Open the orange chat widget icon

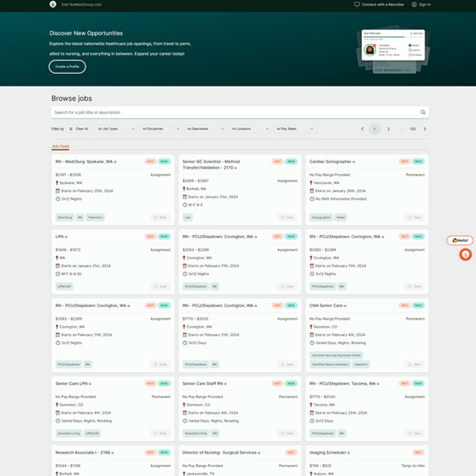pyautogui.click(x=466, y=255)
